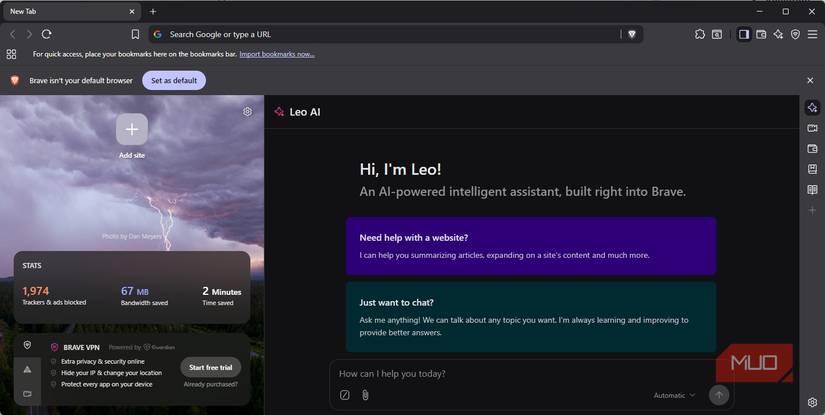Set Brave as the default browser
The width and height of the screenshot is (825, 415).
click(x=174, y=80)
